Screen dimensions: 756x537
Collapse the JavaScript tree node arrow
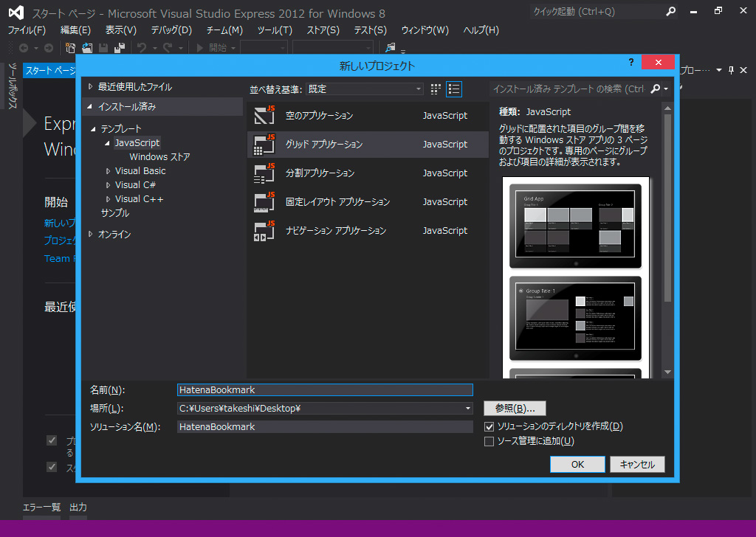coord(107,143)
